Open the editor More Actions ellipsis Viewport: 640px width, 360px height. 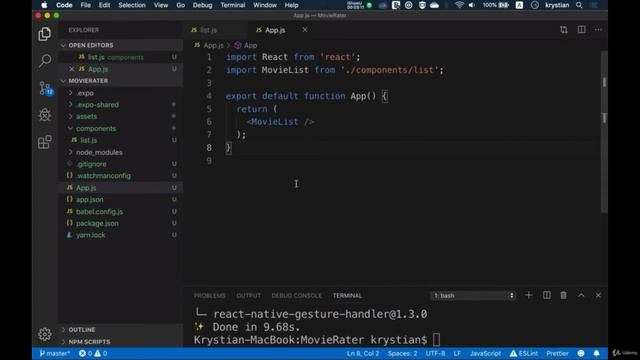point(598,30)
